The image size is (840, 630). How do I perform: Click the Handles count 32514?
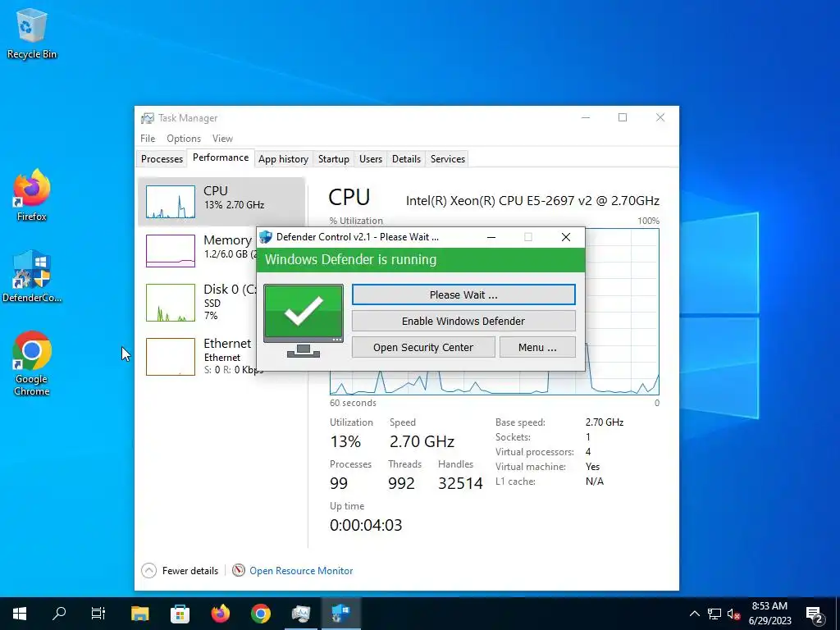(x=460, y=483)
